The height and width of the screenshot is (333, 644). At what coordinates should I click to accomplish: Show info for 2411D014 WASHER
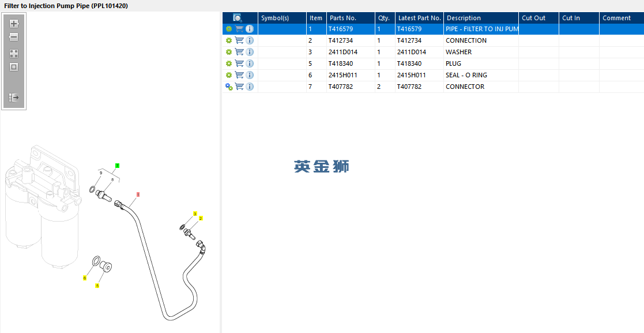250,52
